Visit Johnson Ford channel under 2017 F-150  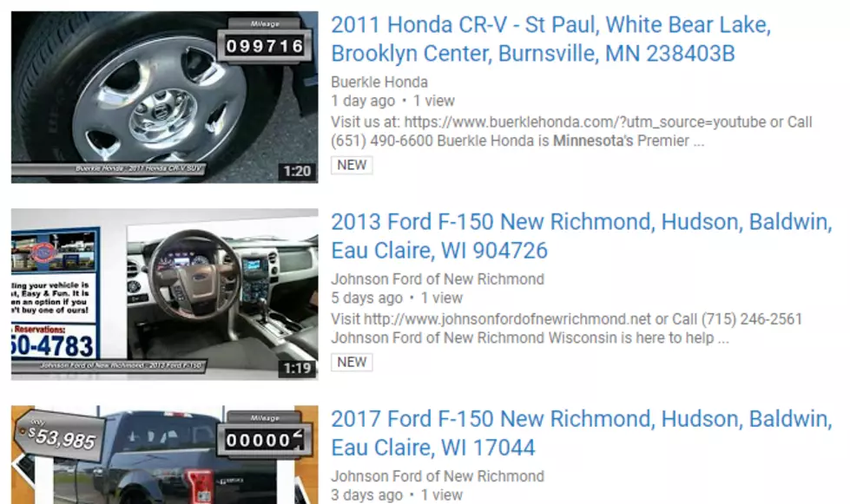pos(438,476)
